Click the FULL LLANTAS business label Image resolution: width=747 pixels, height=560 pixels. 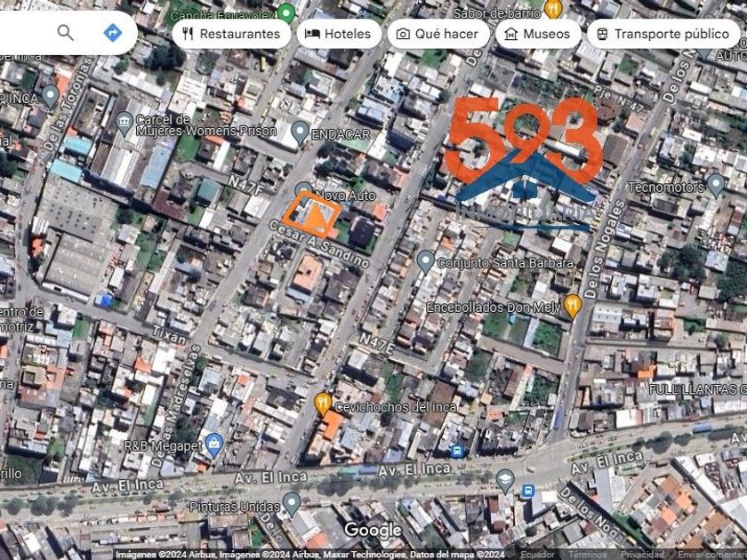[x=697, y=389]
